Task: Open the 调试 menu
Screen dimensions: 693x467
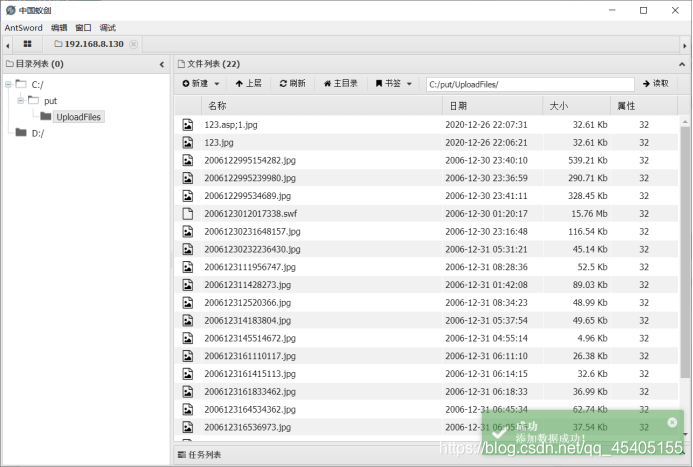Action: coord(107,28)
